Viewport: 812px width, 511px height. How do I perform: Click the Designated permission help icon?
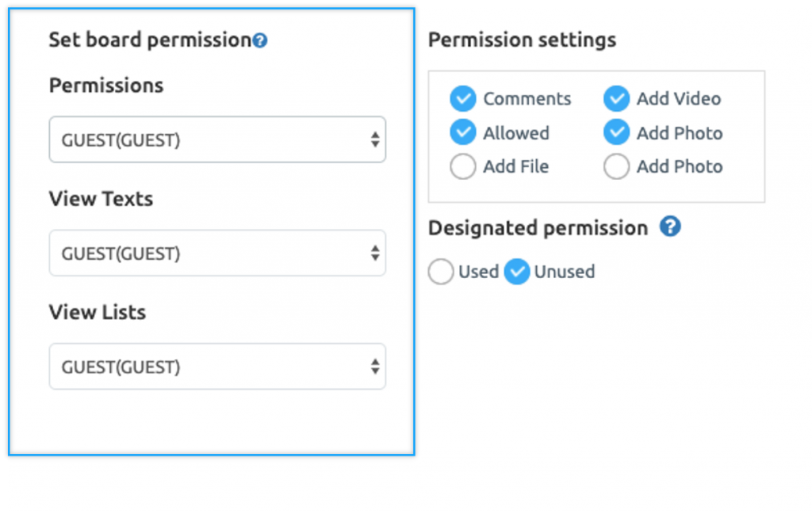pos(670,227)
